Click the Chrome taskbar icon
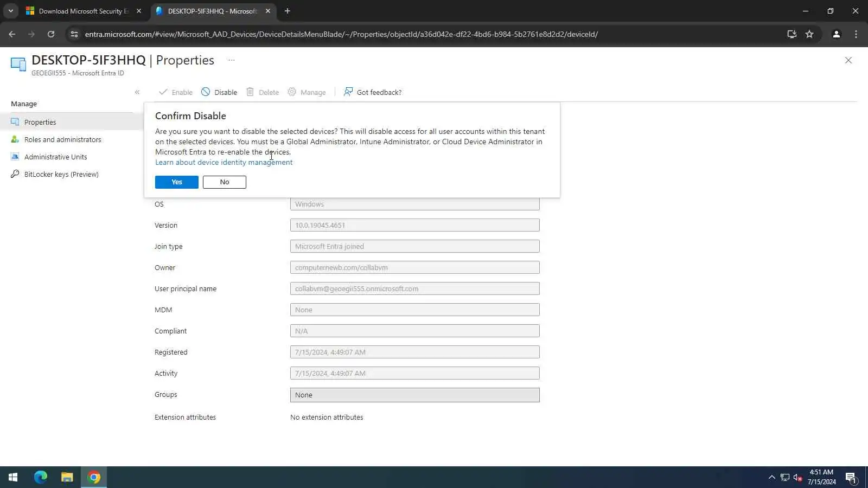 tap(94, 477)
